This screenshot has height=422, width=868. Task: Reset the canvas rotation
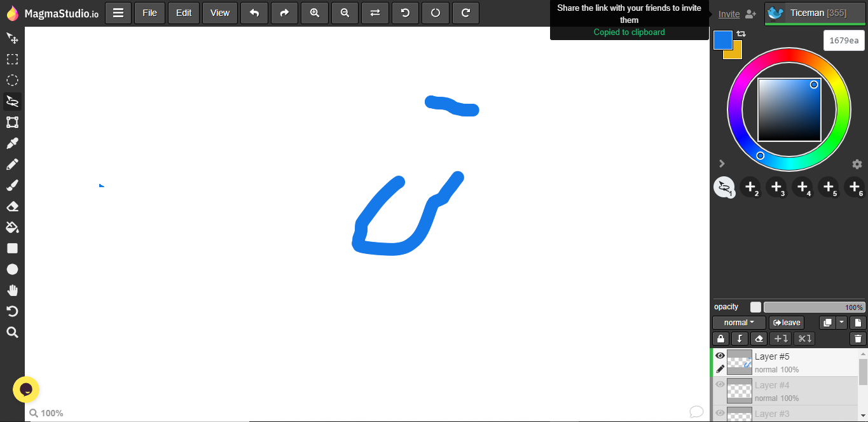[x=436, y=13]
